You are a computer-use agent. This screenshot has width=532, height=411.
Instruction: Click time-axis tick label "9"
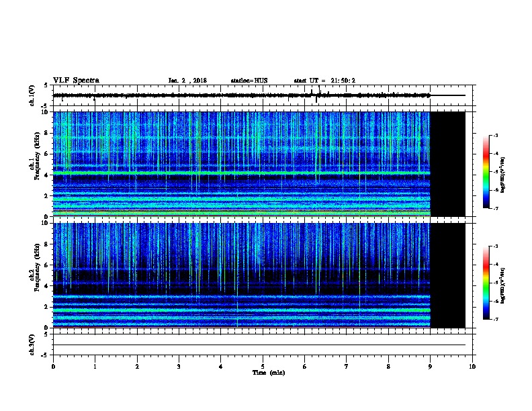pyautogui.click(x=430, y=367)
